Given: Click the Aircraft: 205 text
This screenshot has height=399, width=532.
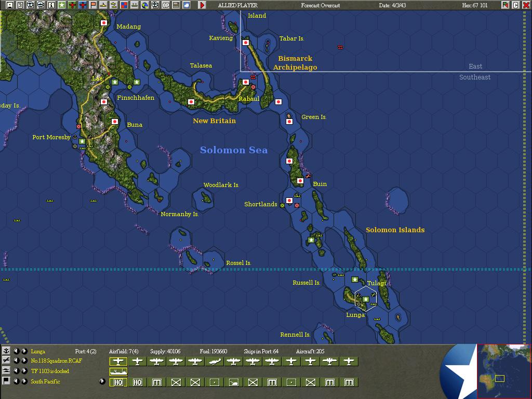Looking at the screenshot, I should click(310, 351).
